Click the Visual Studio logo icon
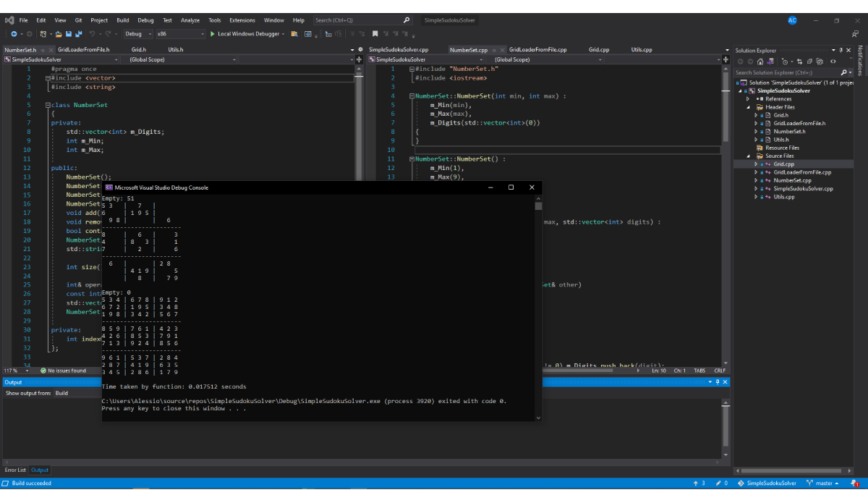868x503 pixels. 9,20
